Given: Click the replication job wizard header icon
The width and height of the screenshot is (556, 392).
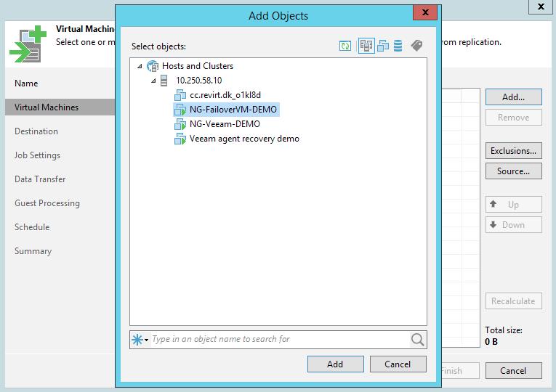Looking at the screenshot, I should pyautogui.click(x=28, y=44).
